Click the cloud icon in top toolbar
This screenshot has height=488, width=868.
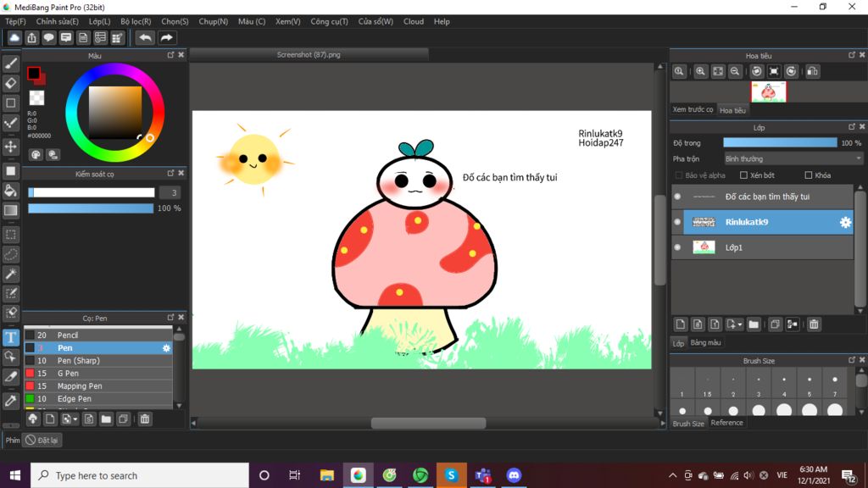14,37
